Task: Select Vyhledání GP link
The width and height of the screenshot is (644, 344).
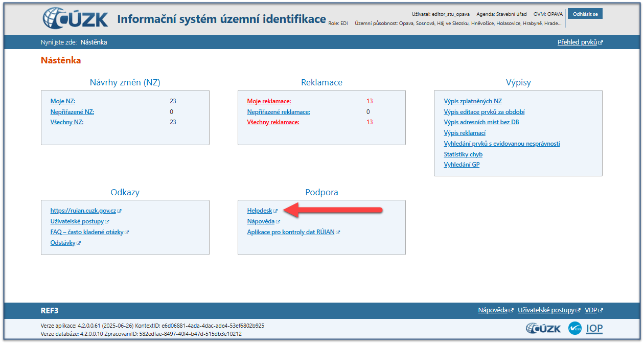Action: click(462, 165)
